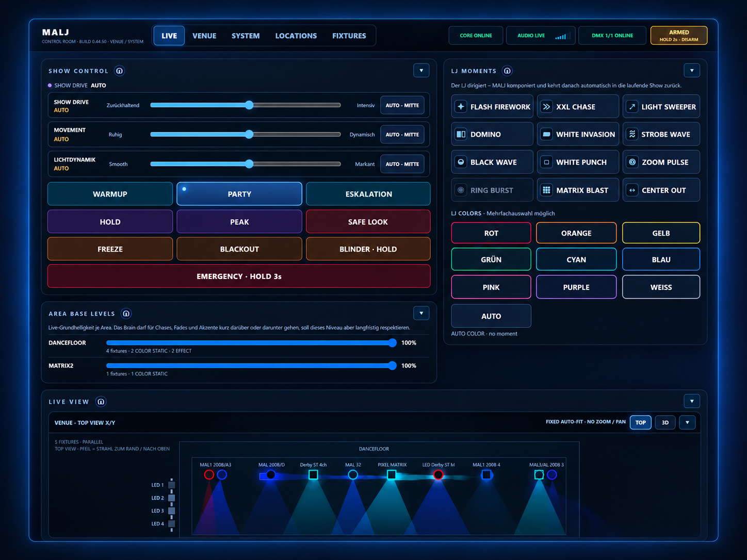The height and width of the screenshot is (560, 747).
Task: Enable AUTO color mode
Action: point(491,316)
